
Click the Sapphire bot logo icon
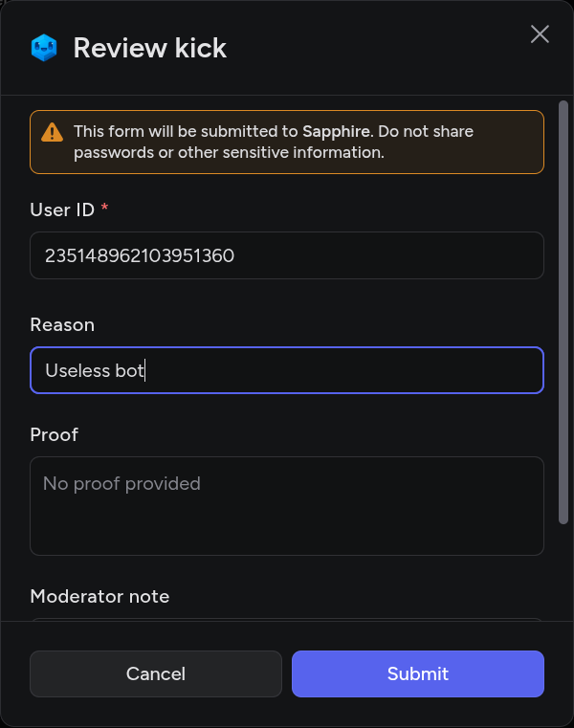pos(44,48)
